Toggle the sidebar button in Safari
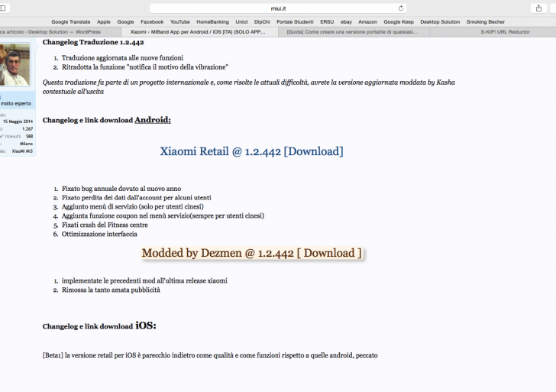 (x=3, y=8)
